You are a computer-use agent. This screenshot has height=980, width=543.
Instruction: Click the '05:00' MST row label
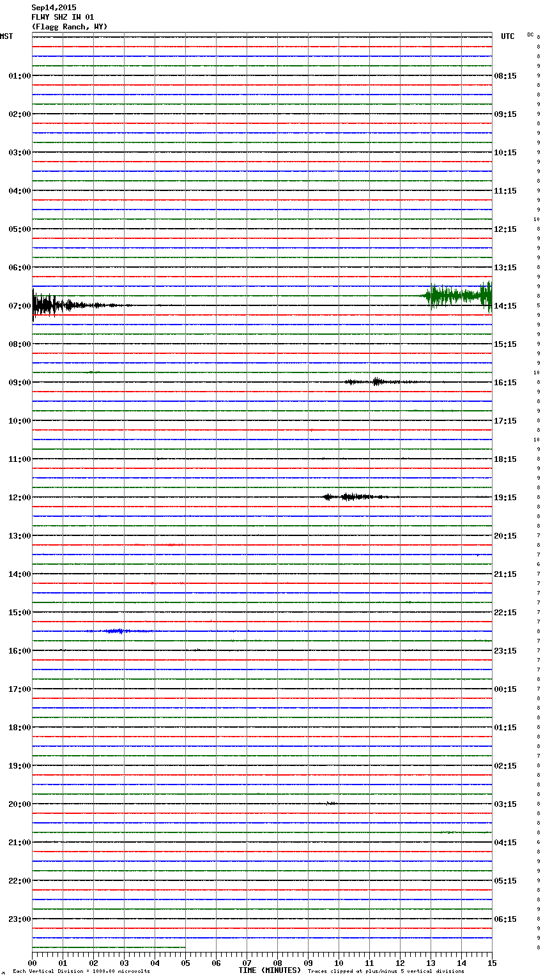pos(20,229)
